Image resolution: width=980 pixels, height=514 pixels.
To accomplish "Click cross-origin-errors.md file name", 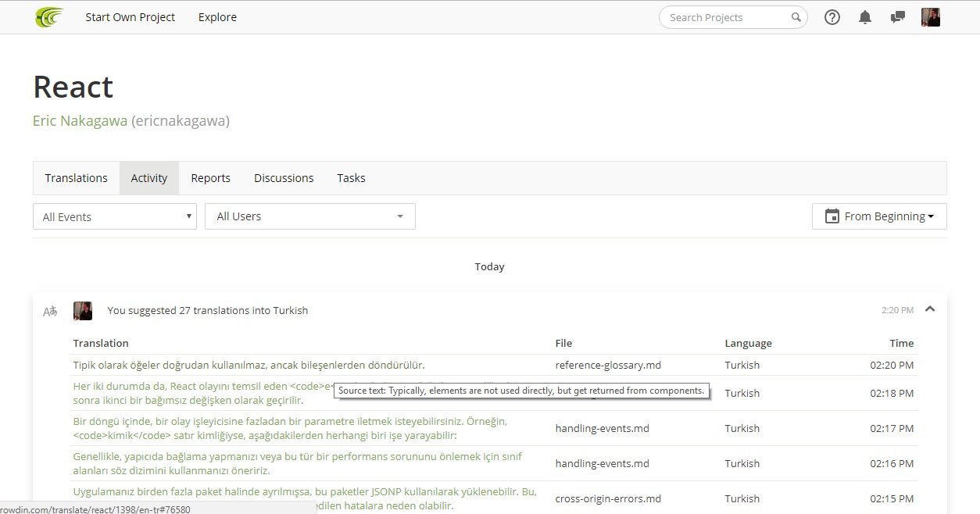I will (x=609, y=498).
